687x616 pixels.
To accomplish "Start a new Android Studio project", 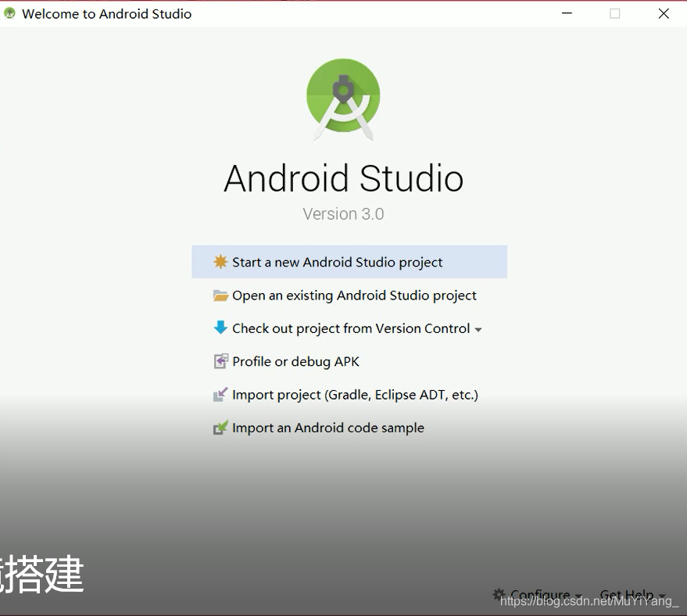I will pyautogui.click(x=349, y=262).
